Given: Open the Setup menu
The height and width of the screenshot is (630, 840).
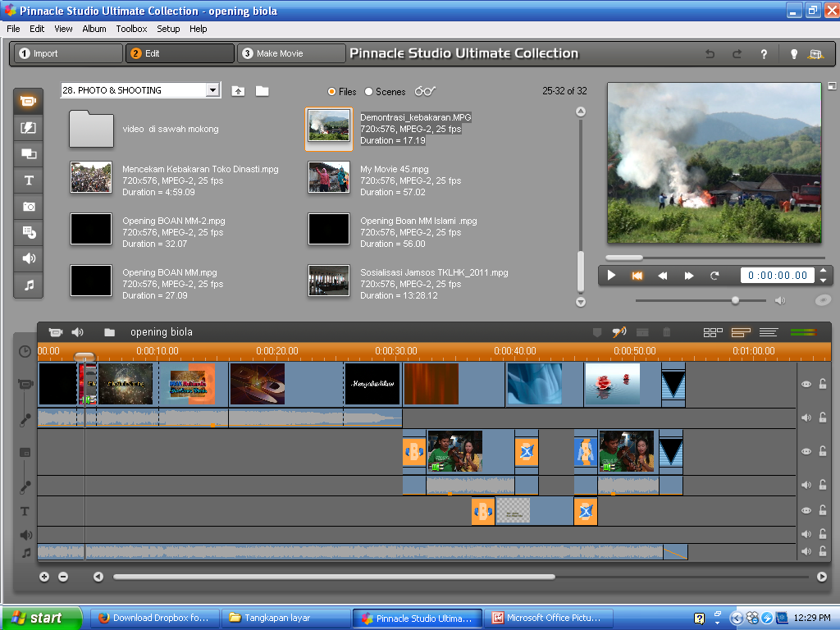Looking at the screenshot, I should (168, 29).
